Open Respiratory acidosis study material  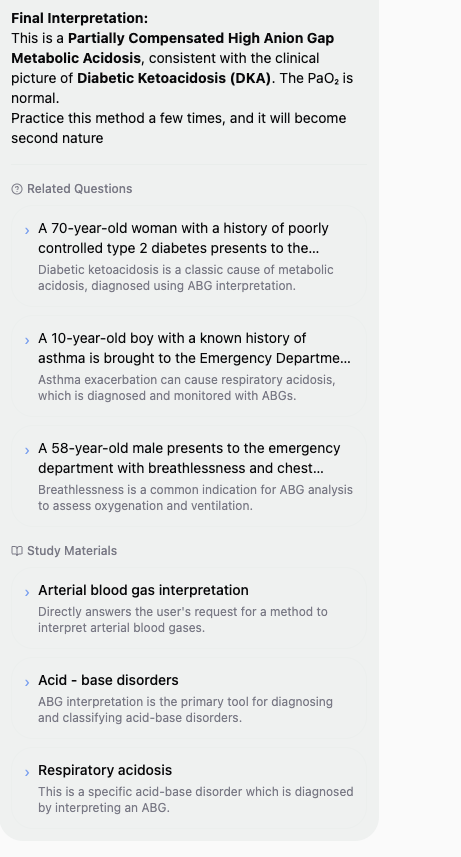(189, 788)
